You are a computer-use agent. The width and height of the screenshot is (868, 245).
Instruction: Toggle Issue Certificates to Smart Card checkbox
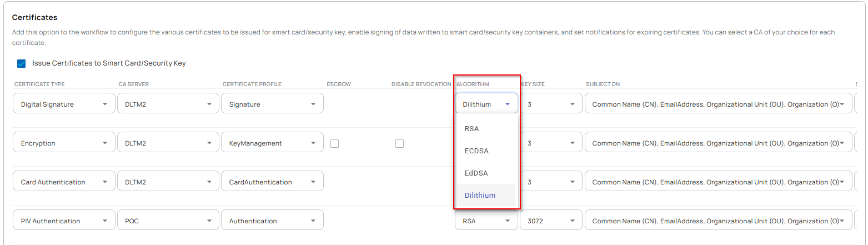tap(22, 63)
